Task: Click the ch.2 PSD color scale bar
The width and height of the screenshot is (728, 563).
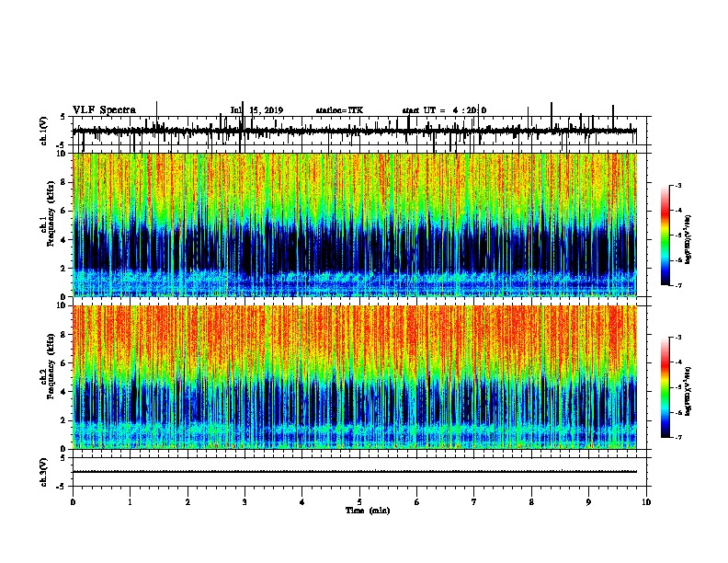Action: tap(665, 387)
